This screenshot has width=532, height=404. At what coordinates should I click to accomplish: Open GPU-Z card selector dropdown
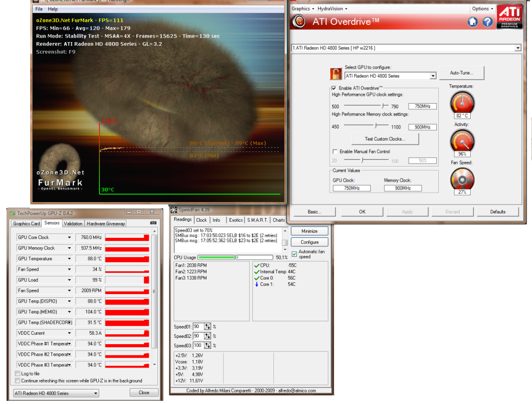pos(56,393)
